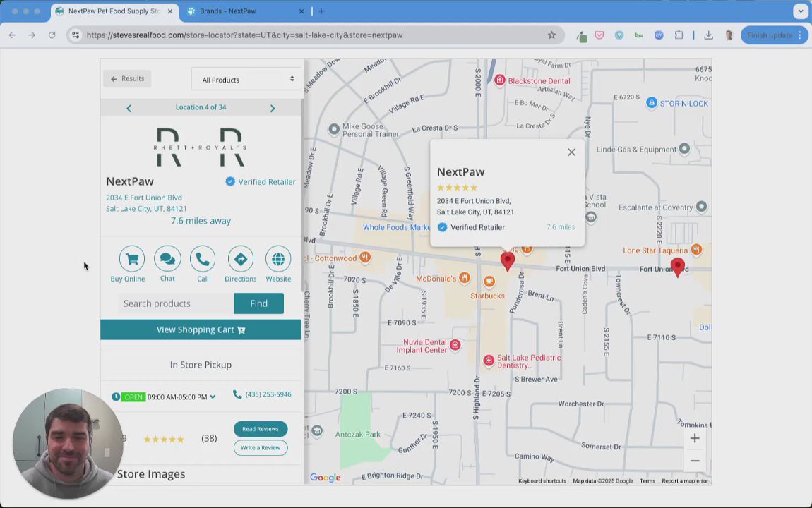Open browser downloads icon
This screenshot has height=508, width=812.
tap(708, 35)
